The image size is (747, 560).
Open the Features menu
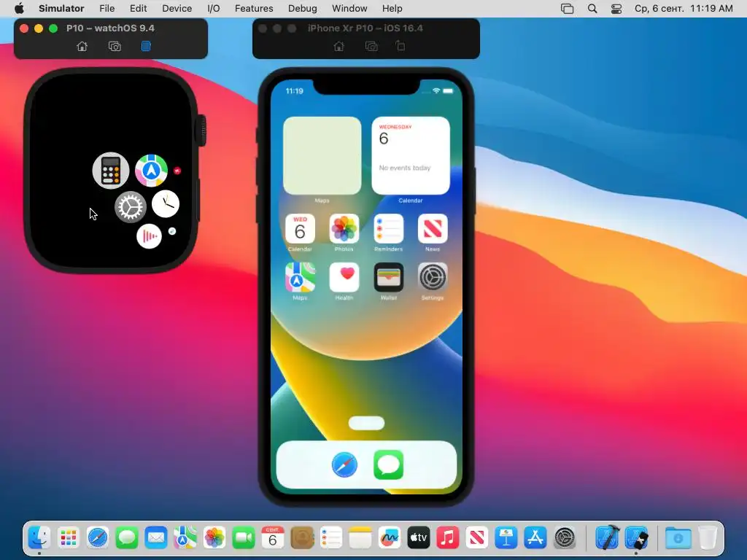click(x=254, y=9)
